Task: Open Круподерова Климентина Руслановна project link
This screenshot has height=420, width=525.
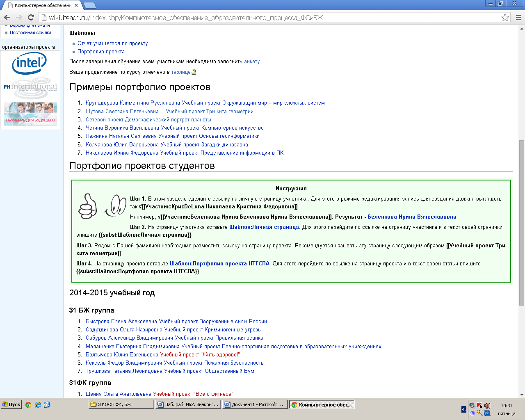Action: tap(205, 103)
